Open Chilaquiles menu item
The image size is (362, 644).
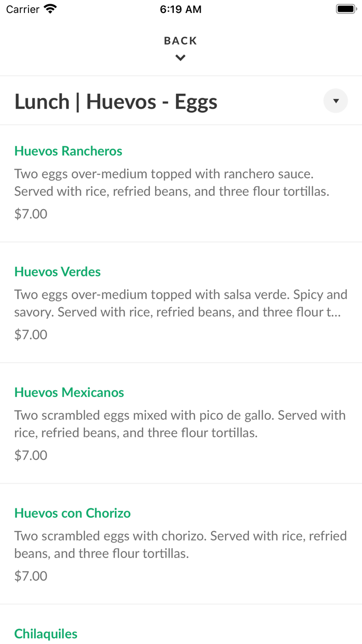point(46,634)
